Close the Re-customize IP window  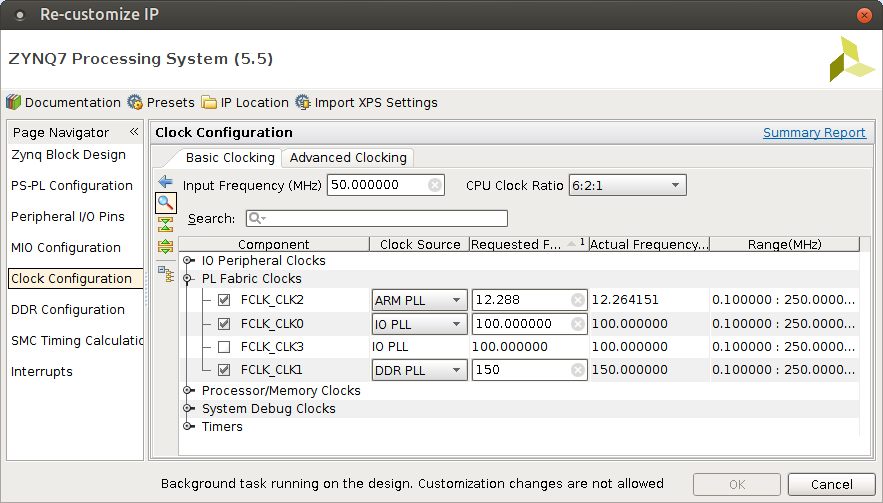click(864, 15)
